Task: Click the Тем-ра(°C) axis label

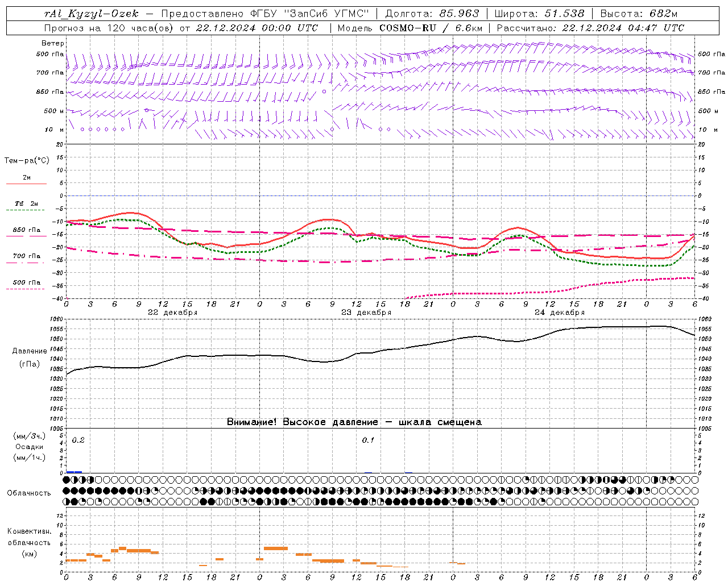Action: [27, 161]
